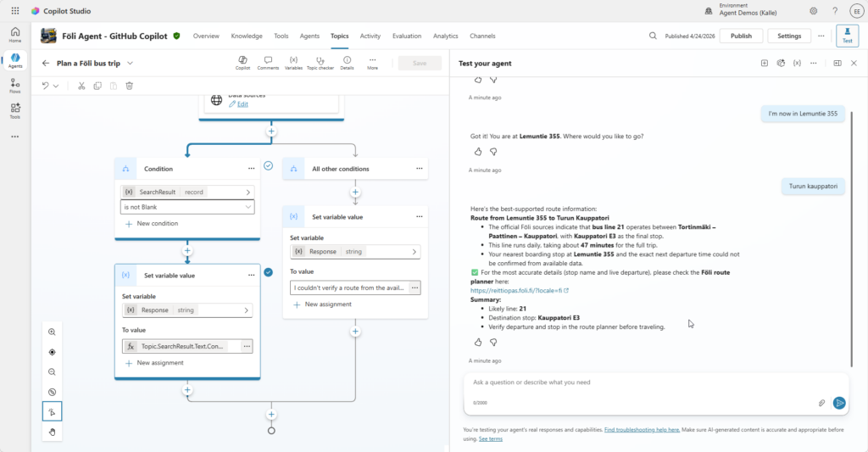
Task: Expand Response string picker in left node
Action: 247,310
